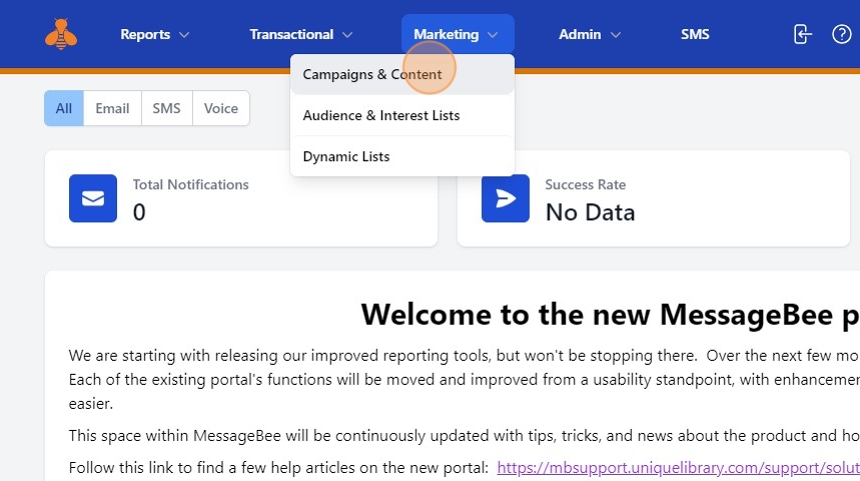Select Campaigns & Content from dropdown
Image resolution: width=860 pixels, height=481 pixels.
click(402, 74)
